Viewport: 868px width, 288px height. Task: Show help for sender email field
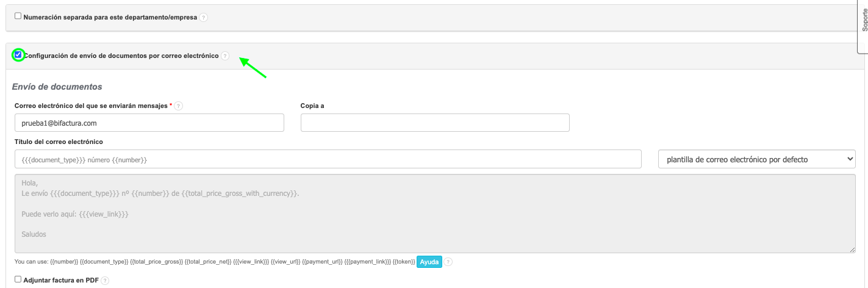pyautogui.click(x=179, y=106)
